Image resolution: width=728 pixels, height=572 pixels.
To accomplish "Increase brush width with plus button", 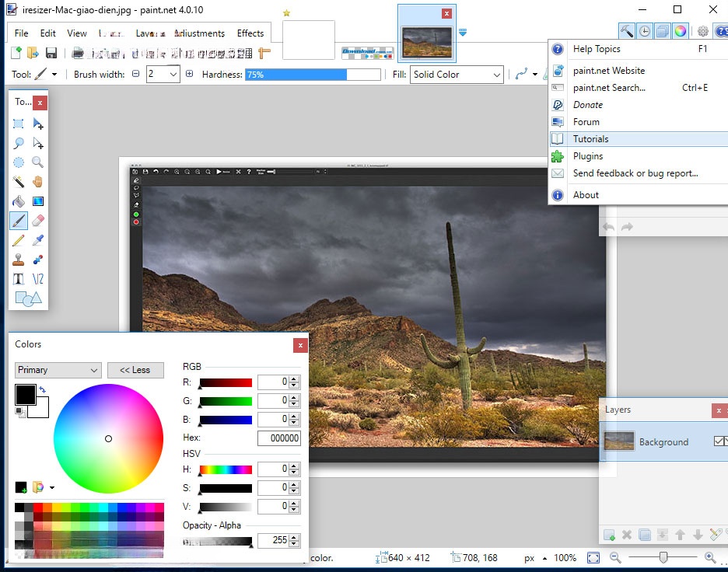I will coord(190,74).
